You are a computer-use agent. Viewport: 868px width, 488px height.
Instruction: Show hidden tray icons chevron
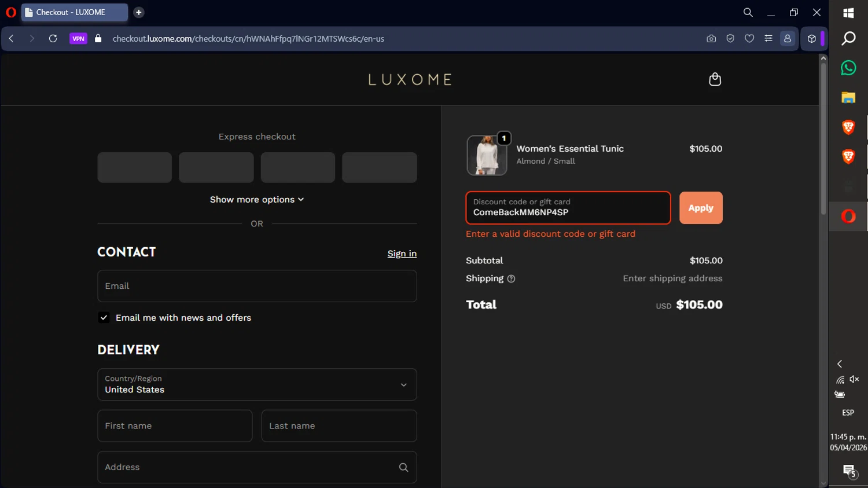(x=840, y=364)
